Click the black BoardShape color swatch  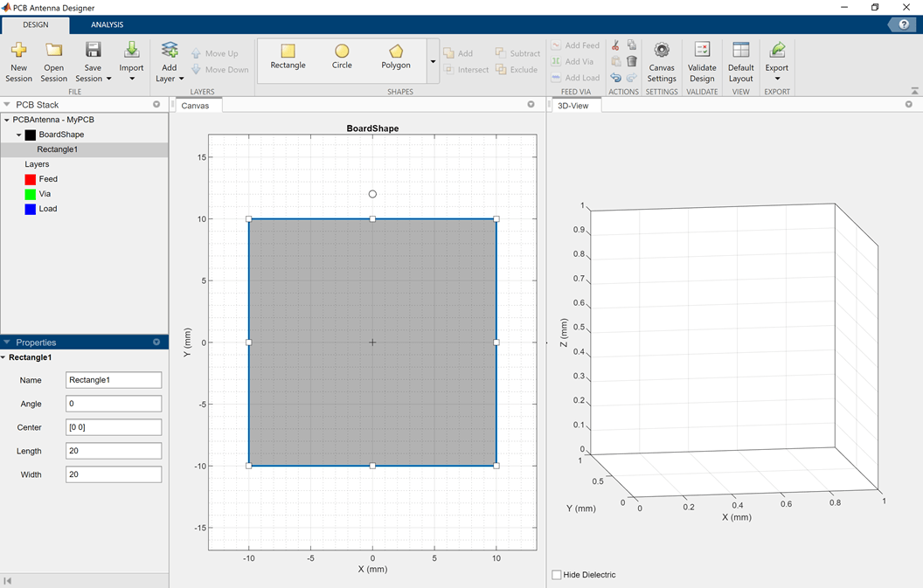tap(30, 135)
